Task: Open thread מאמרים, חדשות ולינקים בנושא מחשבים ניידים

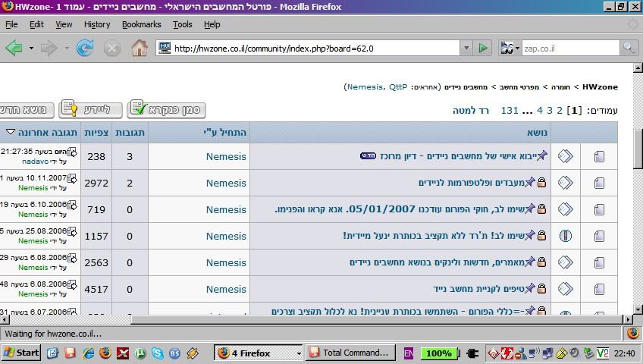Action: 438,262
